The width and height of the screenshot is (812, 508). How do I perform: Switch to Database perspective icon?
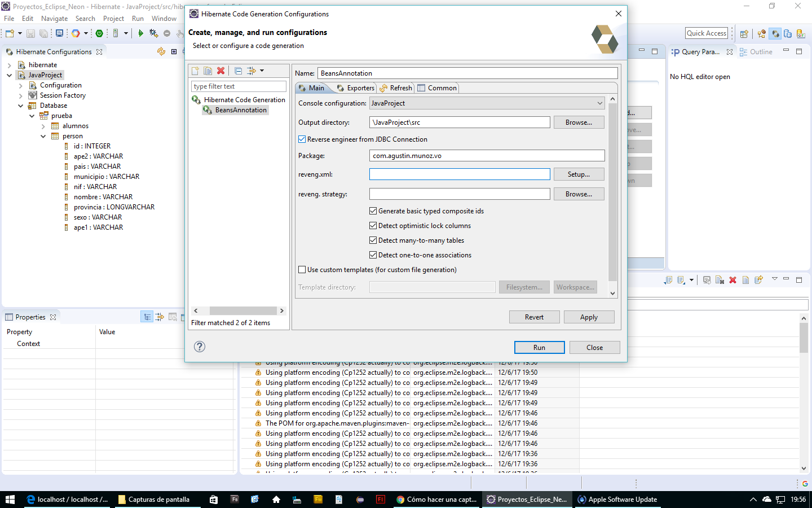(788, 33)
